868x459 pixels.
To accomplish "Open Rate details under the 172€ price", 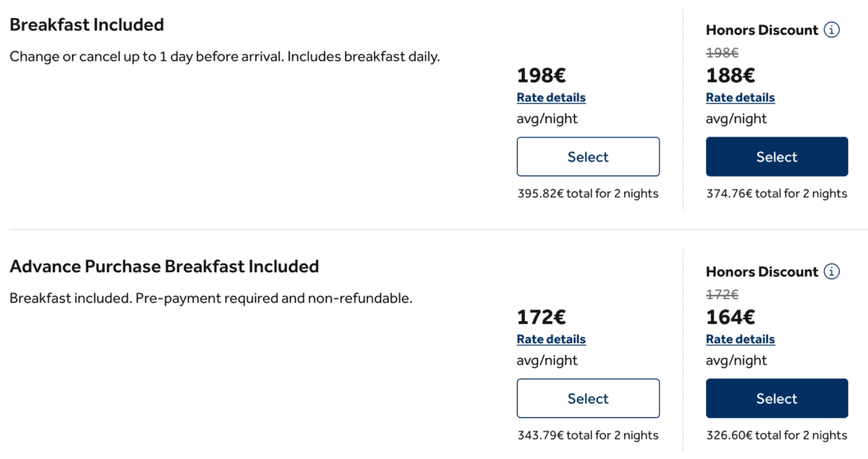I will [551, 339].
